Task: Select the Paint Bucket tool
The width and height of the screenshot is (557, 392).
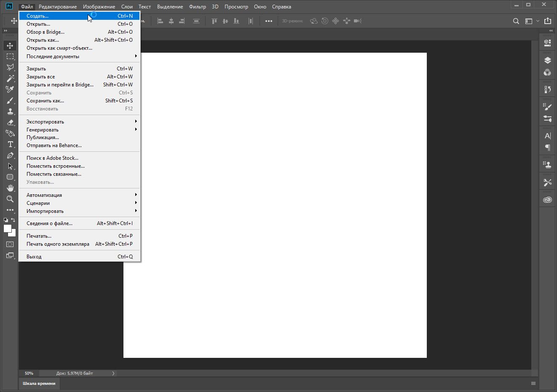Action: [10, 133]
